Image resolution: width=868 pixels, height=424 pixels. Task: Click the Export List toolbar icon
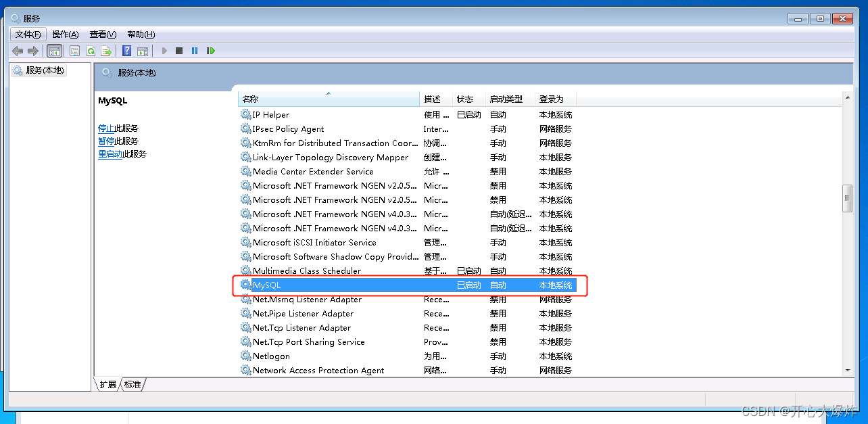[x=106, y=51]
